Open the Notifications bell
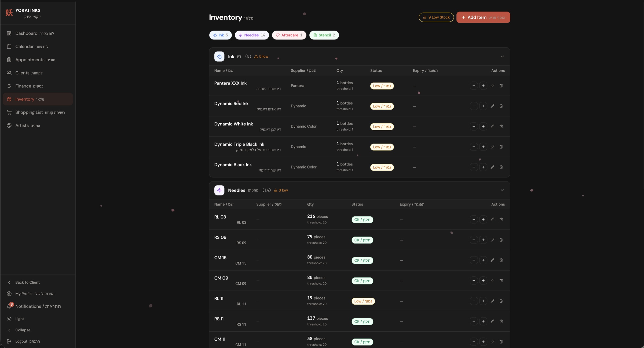This screenshot has width=644, height=348. coord(9,306)
